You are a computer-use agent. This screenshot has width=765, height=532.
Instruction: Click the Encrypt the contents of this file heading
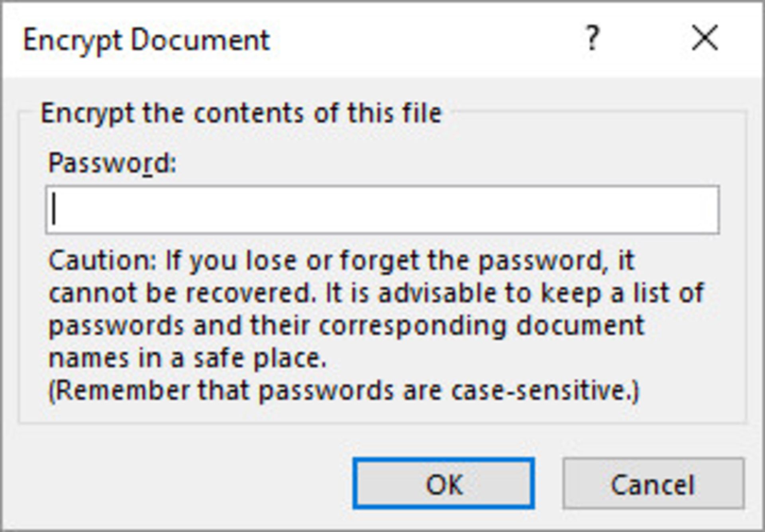[242, 113]
